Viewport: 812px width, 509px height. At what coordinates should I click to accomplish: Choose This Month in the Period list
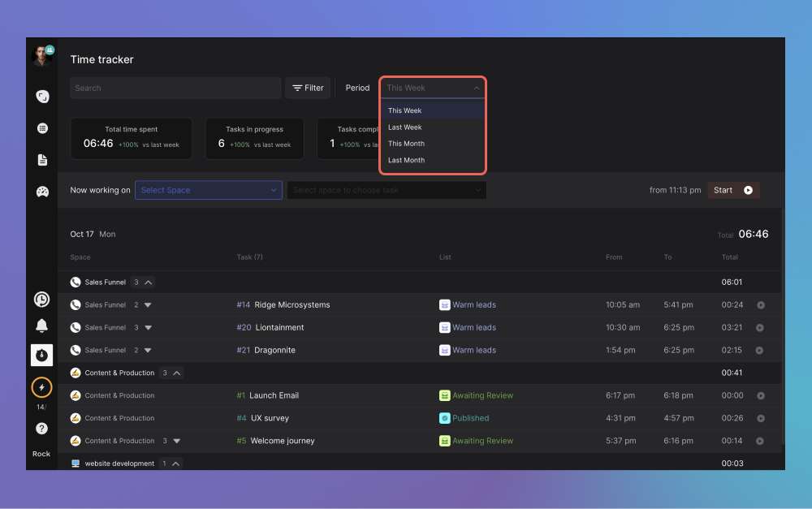click(x=406, y=144)
